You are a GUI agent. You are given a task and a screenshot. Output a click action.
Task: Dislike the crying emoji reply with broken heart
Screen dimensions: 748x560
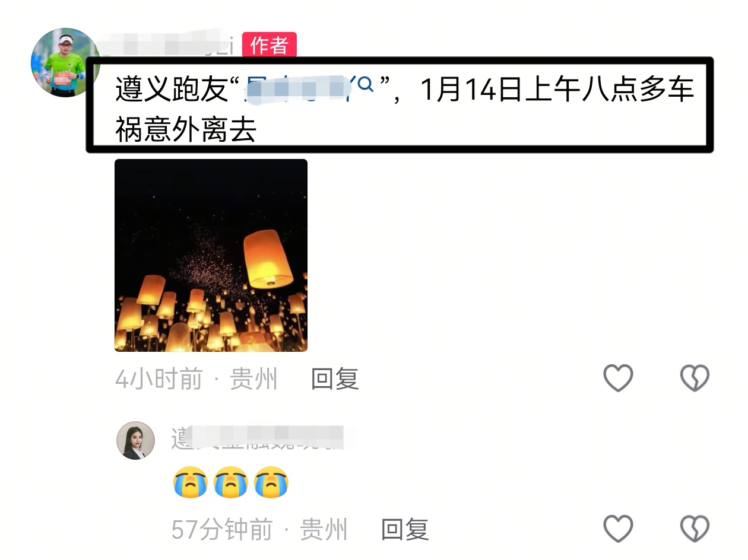(x=695, y=529)
